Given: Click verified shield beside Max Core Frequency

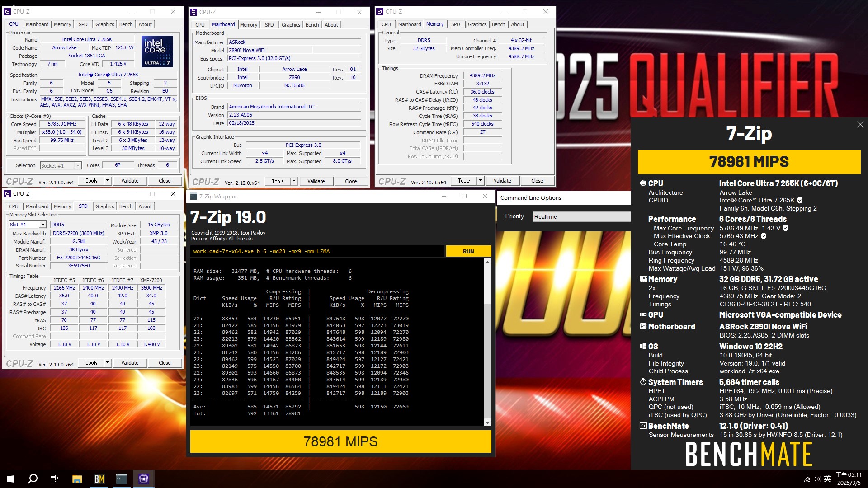Looking at the screenshot, I should pos(786,228).
